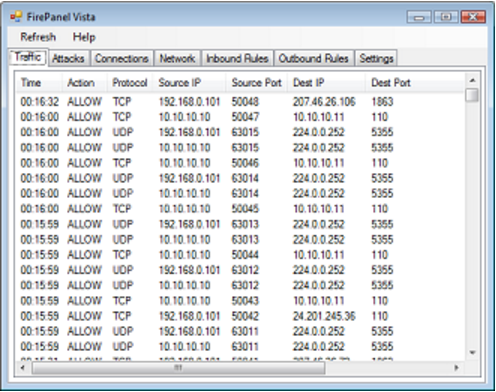Click the horizontal scrollbar right arrow

coord(456,368)
